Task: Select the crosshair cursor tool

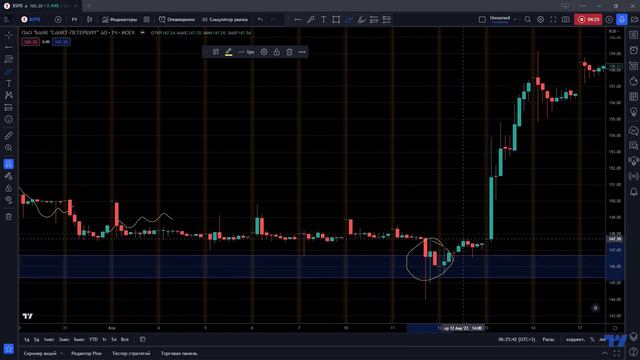Action: (9, 35)
